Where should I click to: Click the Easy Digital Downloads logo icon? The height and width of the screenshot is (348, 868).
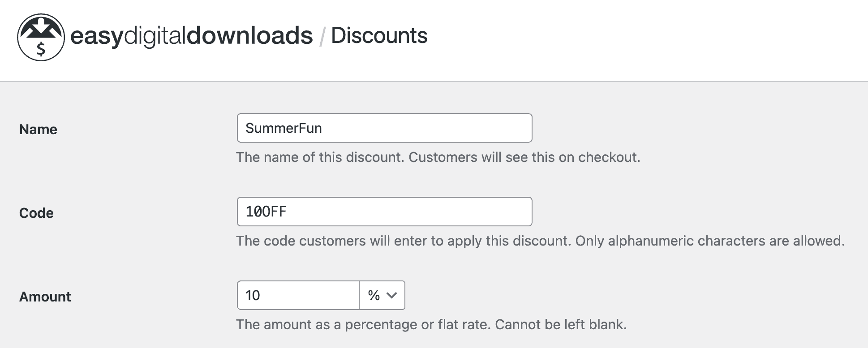point(41,37)
